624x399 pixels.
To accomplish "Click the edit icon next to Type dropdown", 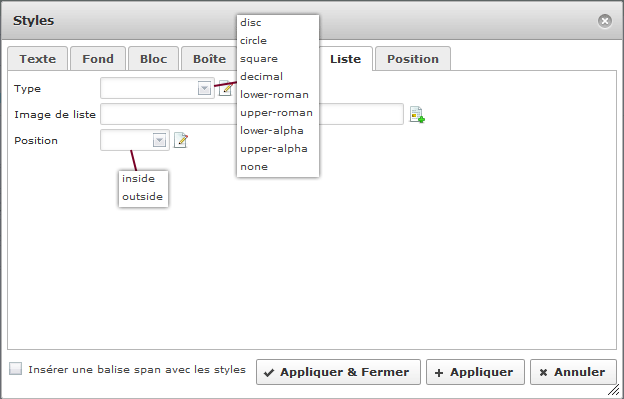I will point(225,88).
